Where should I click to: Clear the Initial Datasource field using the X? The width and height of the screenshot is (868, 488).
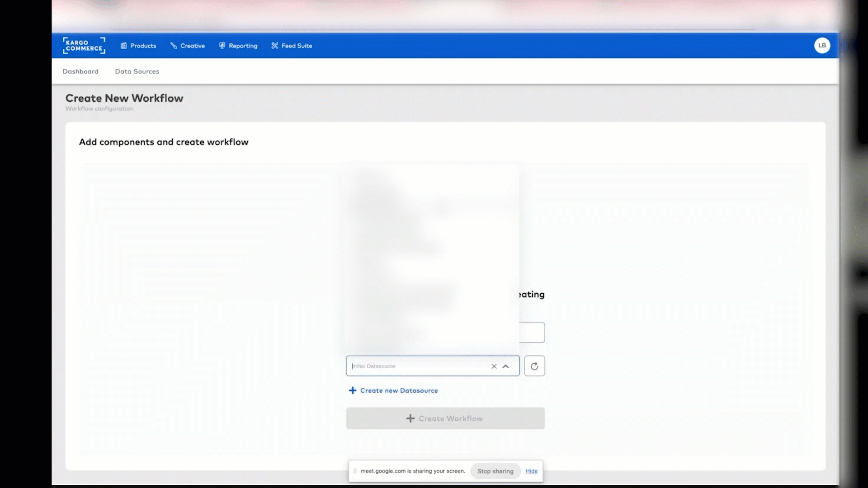494,366
